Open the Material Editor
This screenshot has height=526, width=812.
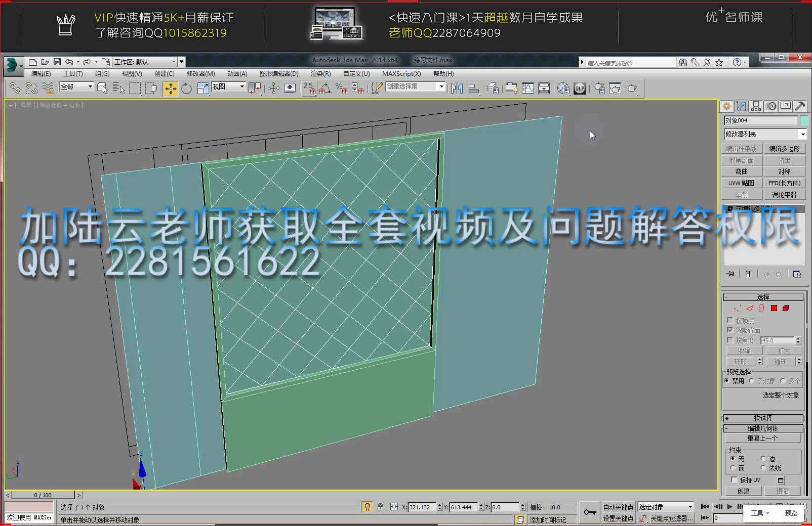[x=562, y=88]
